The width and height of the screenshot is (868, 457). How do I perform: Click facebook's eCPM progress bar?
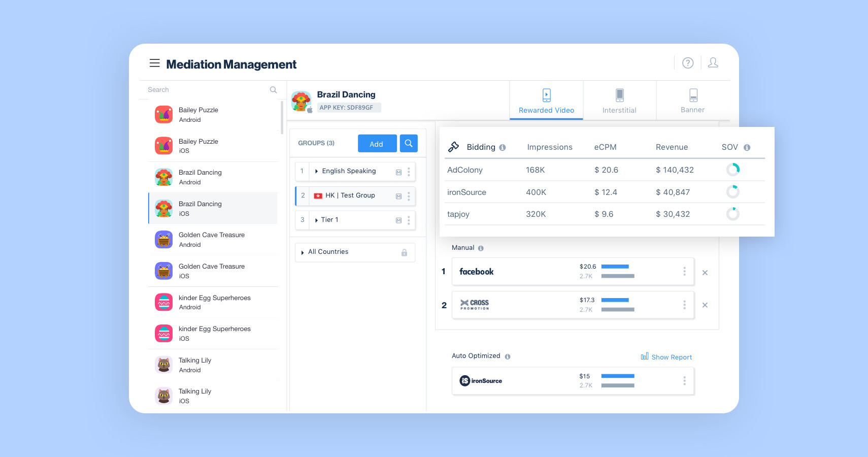click(x=615, y=266)
